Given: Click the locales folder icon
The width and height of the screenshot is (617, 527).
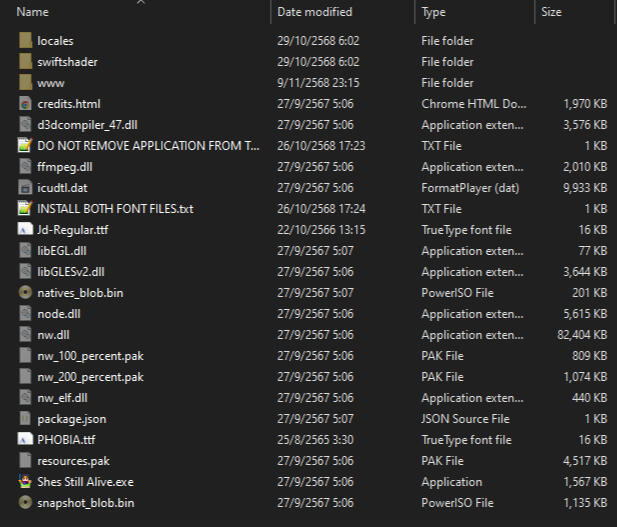Looking at the screenshot, I should pos(25,41).
